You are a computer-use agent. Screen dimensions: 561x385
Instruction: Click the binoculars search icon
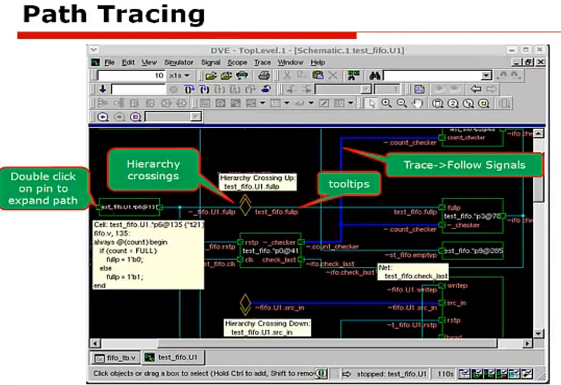374,75
